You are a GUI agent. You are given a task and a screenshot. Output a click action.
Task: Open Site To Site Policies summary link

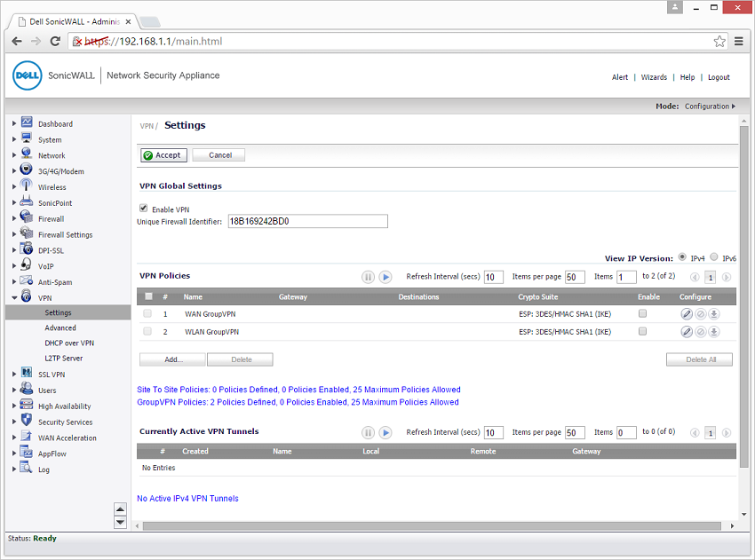click(x=298, y=390)
